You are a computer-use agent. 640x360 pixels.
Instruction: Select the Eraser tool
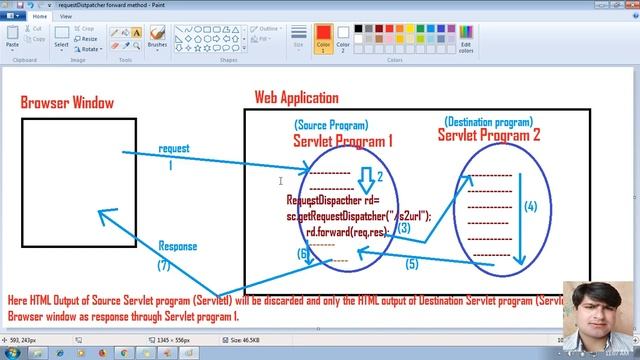click(115, 45)
